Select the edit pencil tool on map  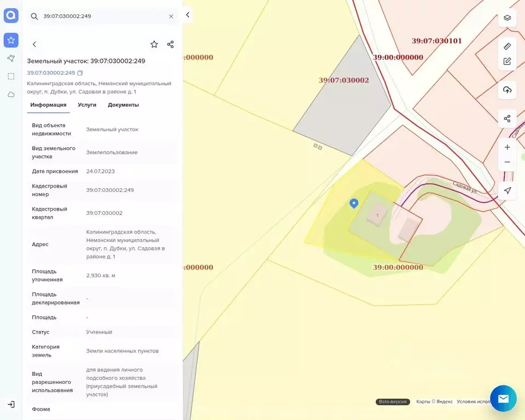pyautogui.click(x=507, y=61)
